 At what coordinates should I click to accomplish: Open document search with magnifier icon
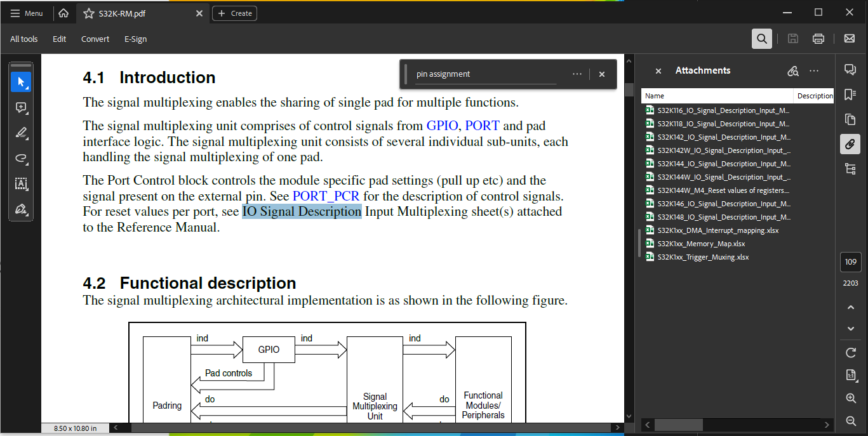(761, 38)
